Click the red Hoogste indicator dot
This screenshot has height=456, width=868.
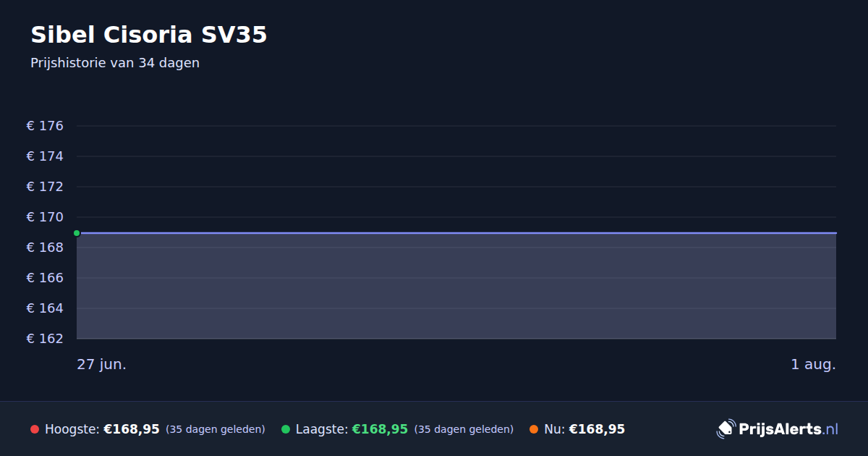coord(35,429)
